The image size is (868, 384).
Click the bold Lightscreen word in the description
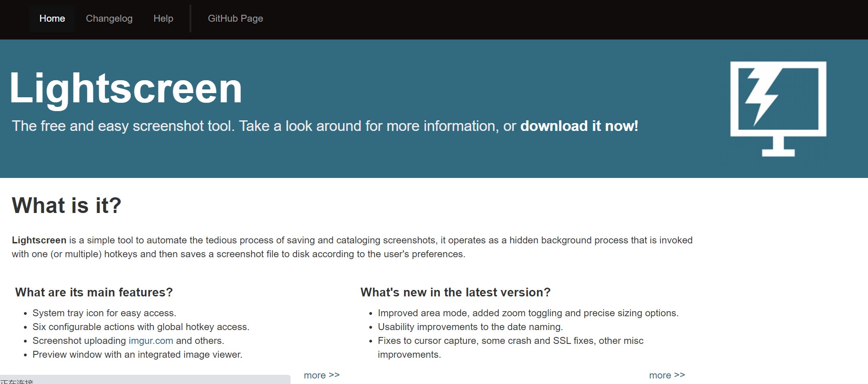(39, 240)
